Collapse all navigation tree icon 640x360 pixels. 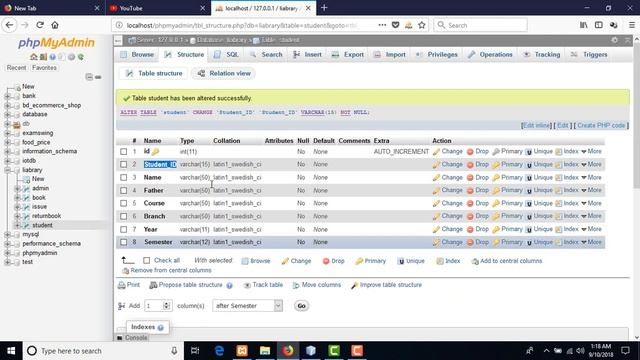pos(89,77)
